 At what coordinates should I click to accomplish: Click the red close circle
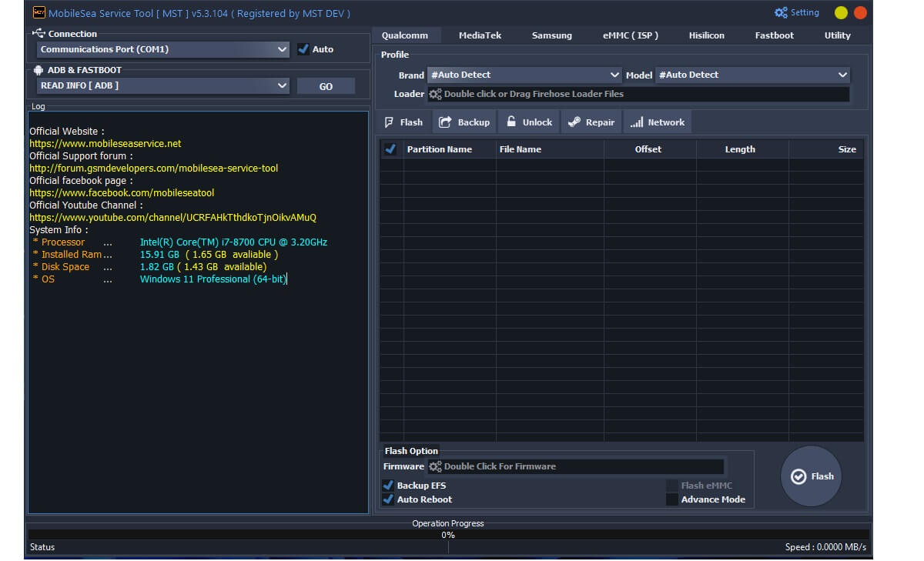[x=860, y=13]
